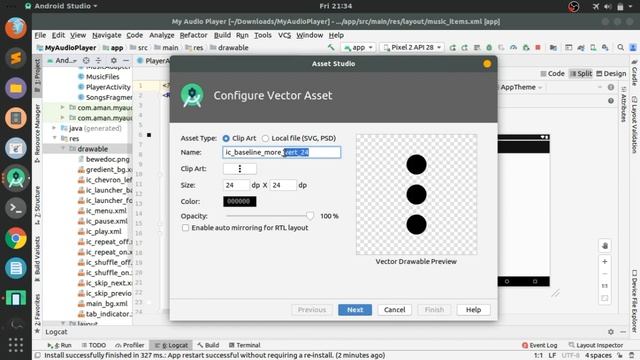This screenshot has height=360, width=640.
Task: Open the VCS menu
Action: (x=284, y=35)
